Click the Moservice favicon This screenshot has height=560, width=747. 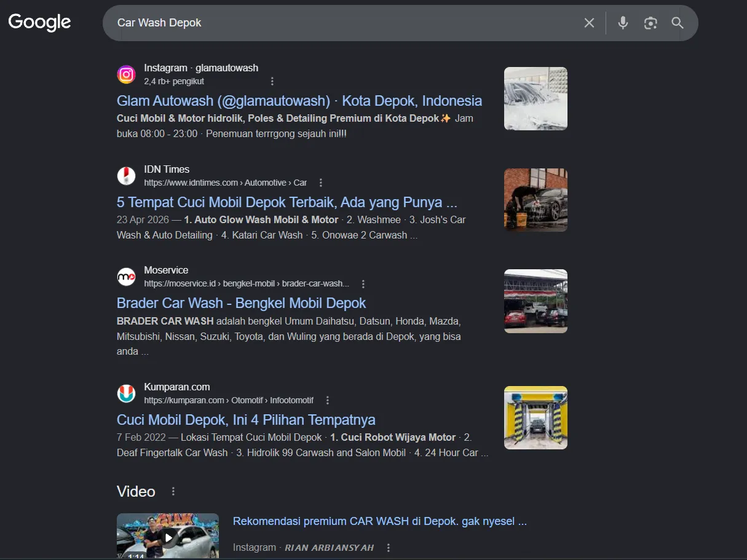click(x=126, y=277)
